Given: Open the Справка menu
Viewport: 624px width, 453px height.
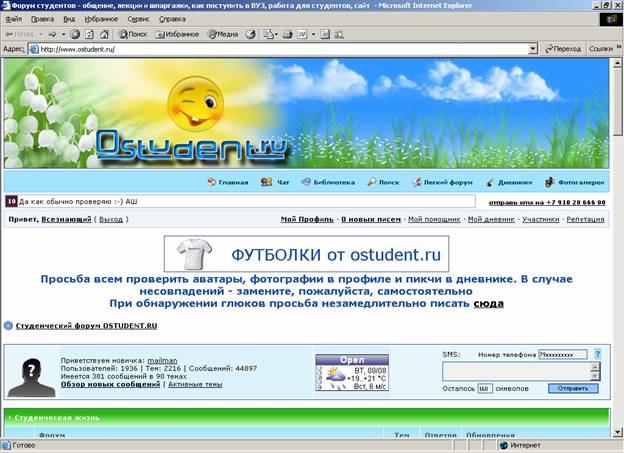Looking at the screenshot, I should click(x=172, y=19).
